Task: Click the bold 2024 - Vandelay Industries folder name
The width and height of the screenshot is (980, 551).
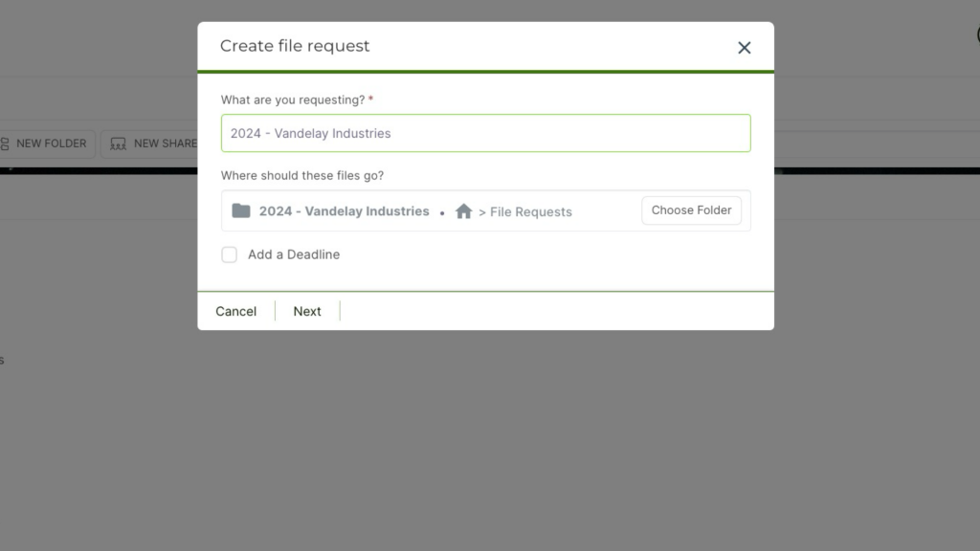Action: 344,211
